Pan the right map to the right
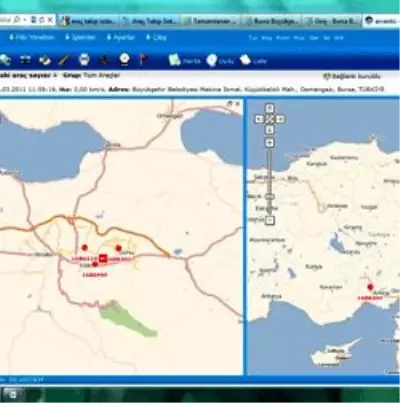 click(x=281, y=119)
